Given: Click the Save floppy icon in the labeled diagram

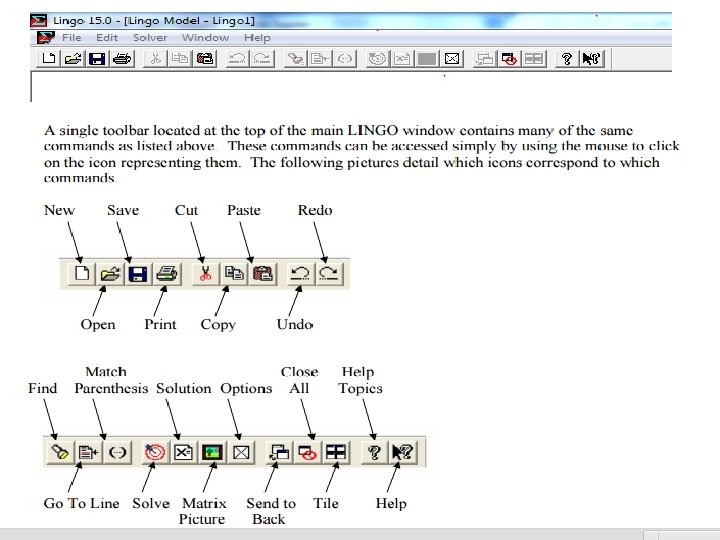Looking at the screenshot, I should [x=138, y=274].
